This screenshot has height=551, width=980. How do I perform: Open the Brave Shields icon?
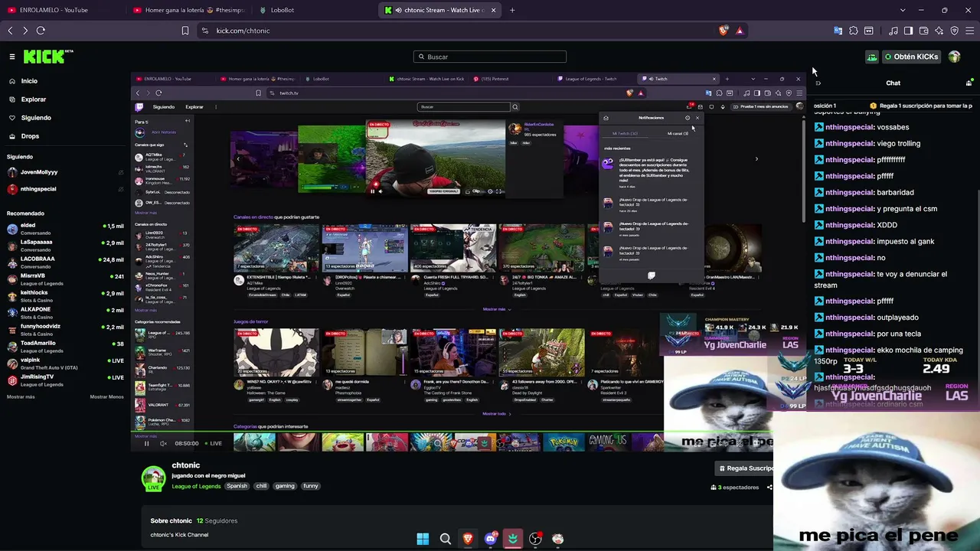click(724, 31)
